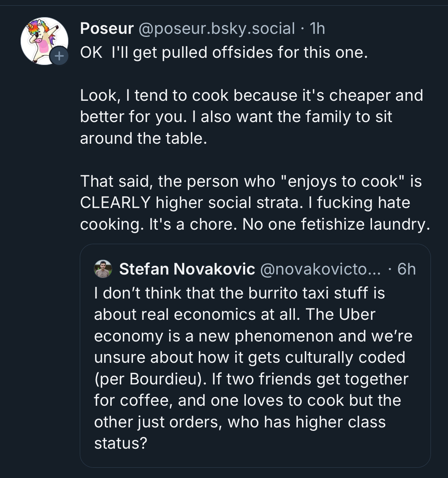Click the word CLEARLY in the post
Image resolution: width=448 pixels, height=478 pixels.
point(115,203)
